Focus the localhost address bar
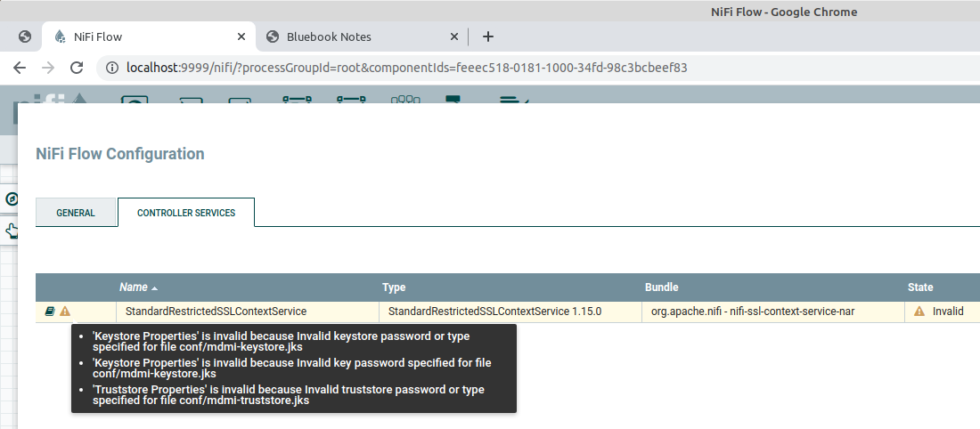980x429 pixels. point(407,68)
